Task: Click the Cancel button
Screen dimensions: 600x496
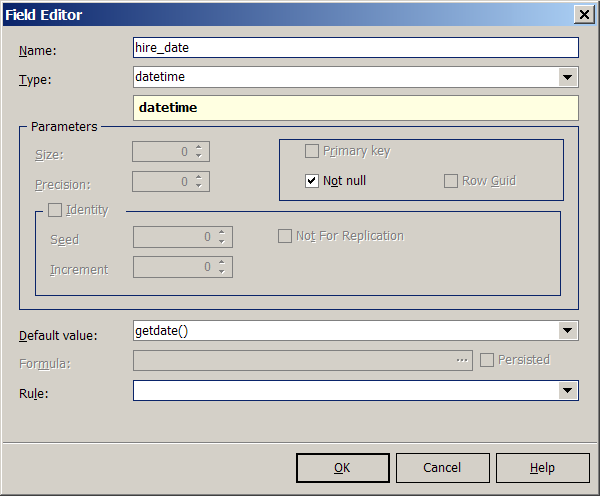Action: click(442, 468)
